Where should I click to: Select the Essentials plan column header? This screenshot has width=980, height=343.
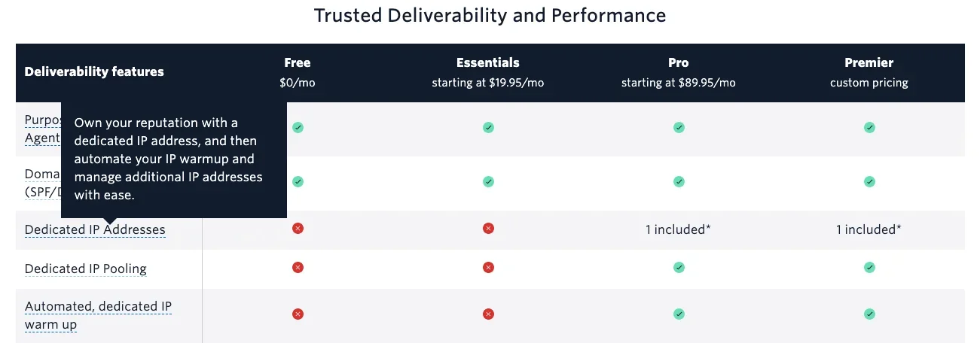pyautogui.click(x=488, y=72)
